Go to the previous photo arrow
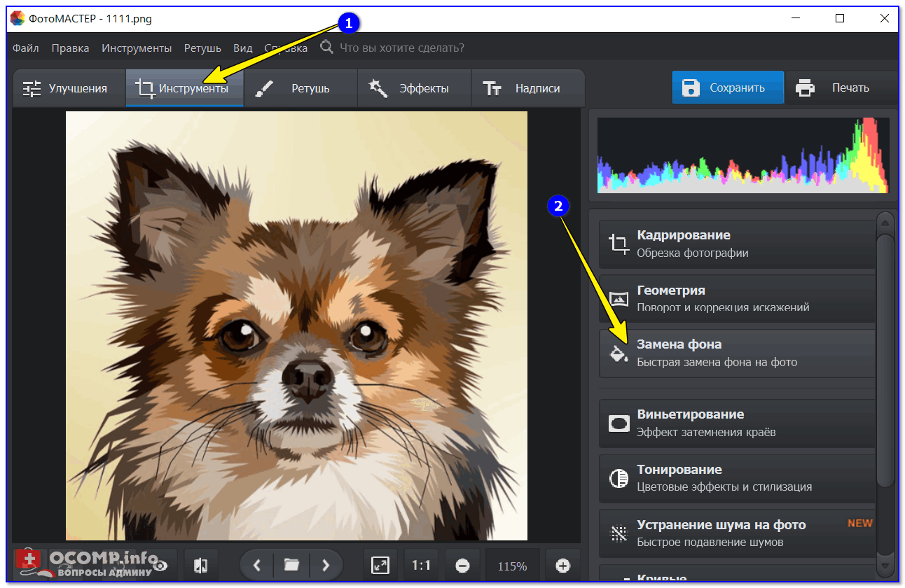 (257, 565)
